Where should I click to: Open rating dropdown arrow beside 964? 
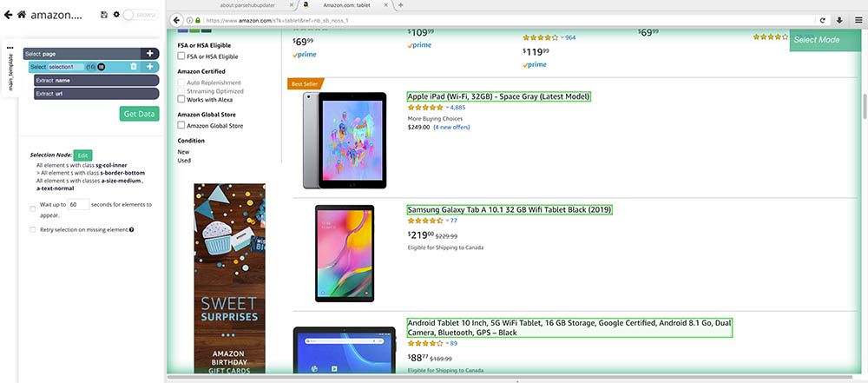(x=562, y=37)
